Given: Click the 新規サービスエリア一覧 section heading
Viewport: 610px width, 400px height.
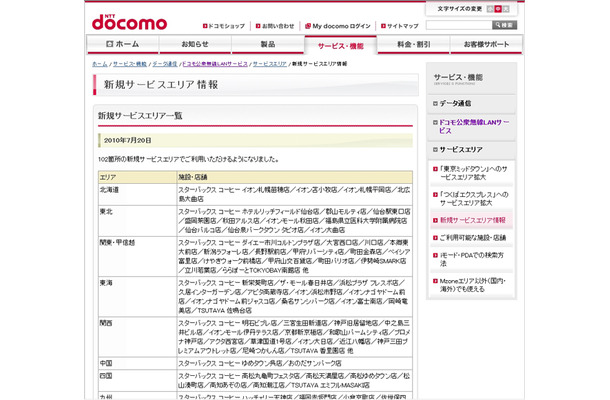Looking at the screenshot, I should point(140,116).
